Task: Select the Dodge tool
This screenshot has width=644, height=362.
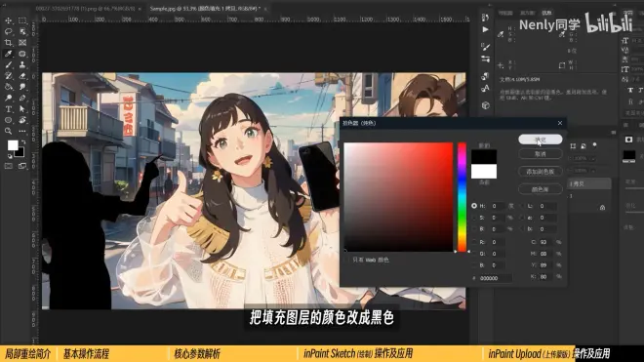Action: click(x=8, y=98)
